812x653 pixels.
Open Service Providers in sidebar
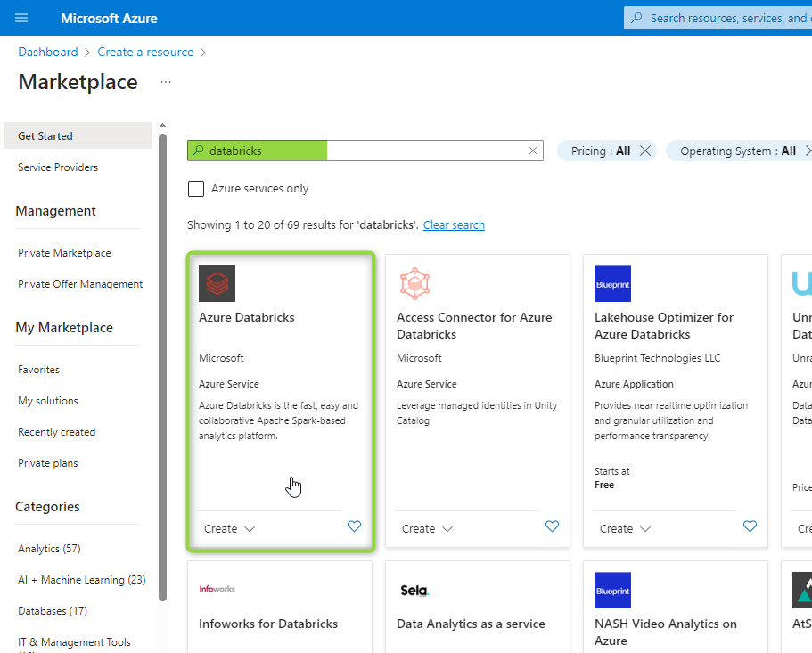58,167
